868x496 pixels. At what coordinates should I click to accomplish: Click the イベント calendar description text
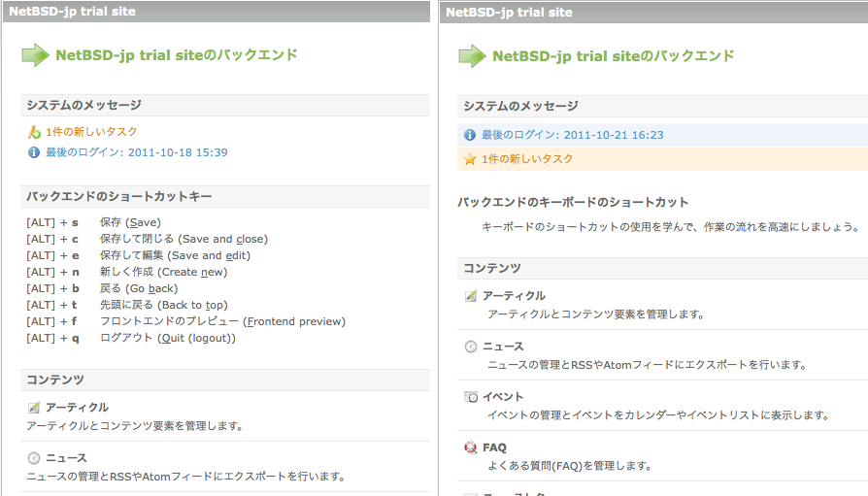(658, 415)
